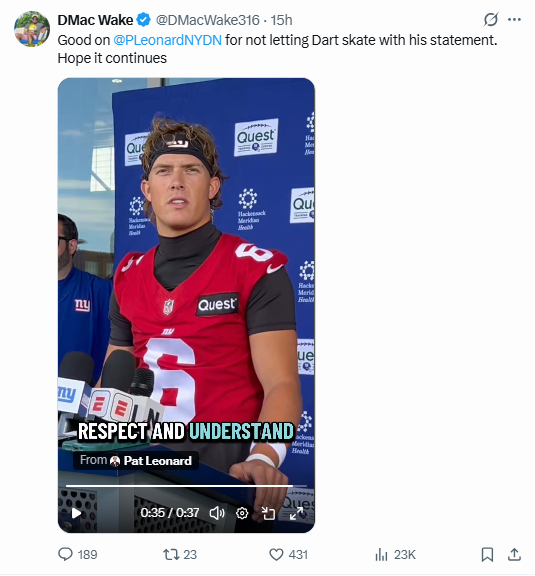Click the 15h timestamp link
535x576 pixels.
[281, 20]
